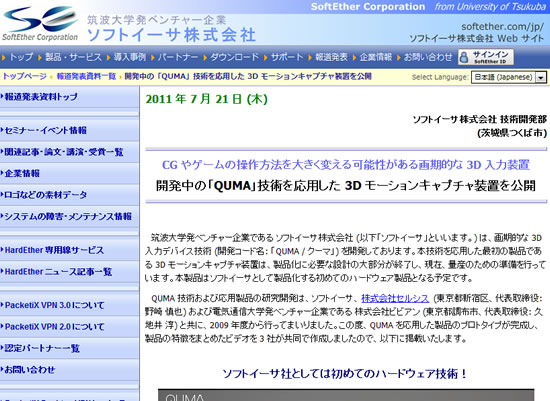The image size is (550, 401).
Task: Open the パートナー navigation menu item
Action: tap(177, 57)
